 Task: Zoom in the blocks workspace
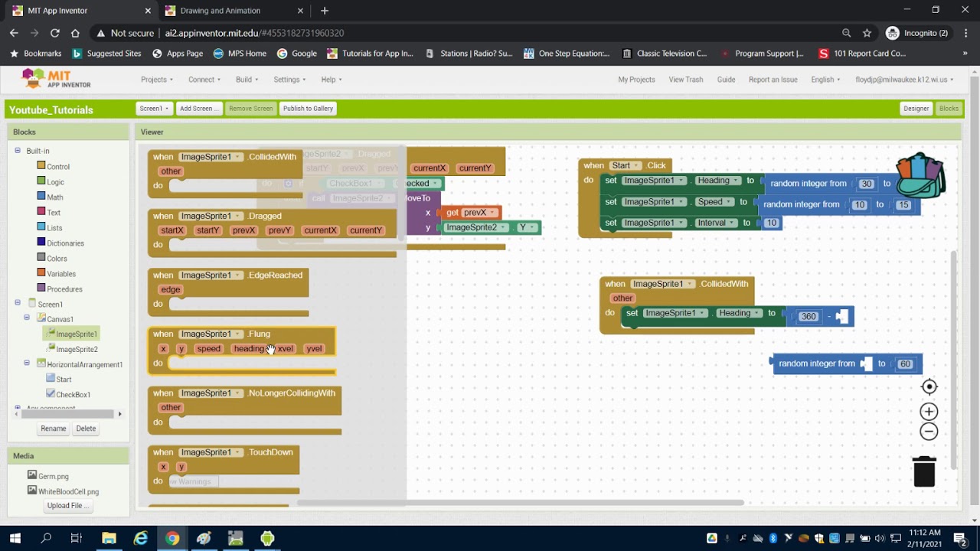[929, 412]
